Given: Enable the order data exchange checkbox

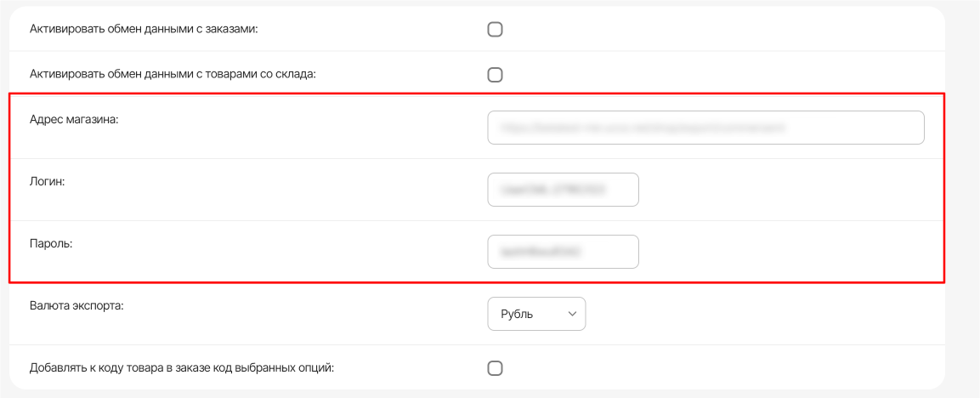Looking at the screenshot, I should 495,30.
